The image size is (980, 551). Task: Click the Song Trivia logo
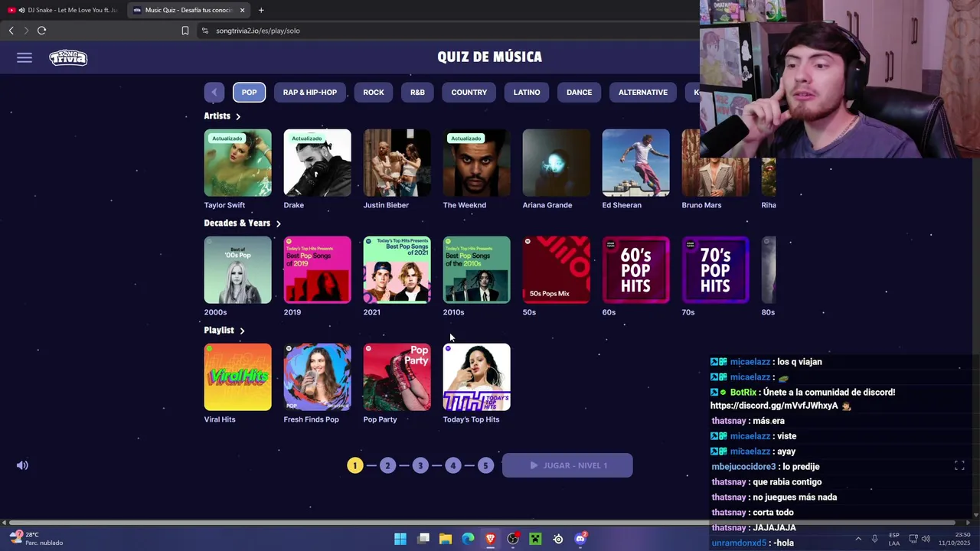(x=68, y=57)
